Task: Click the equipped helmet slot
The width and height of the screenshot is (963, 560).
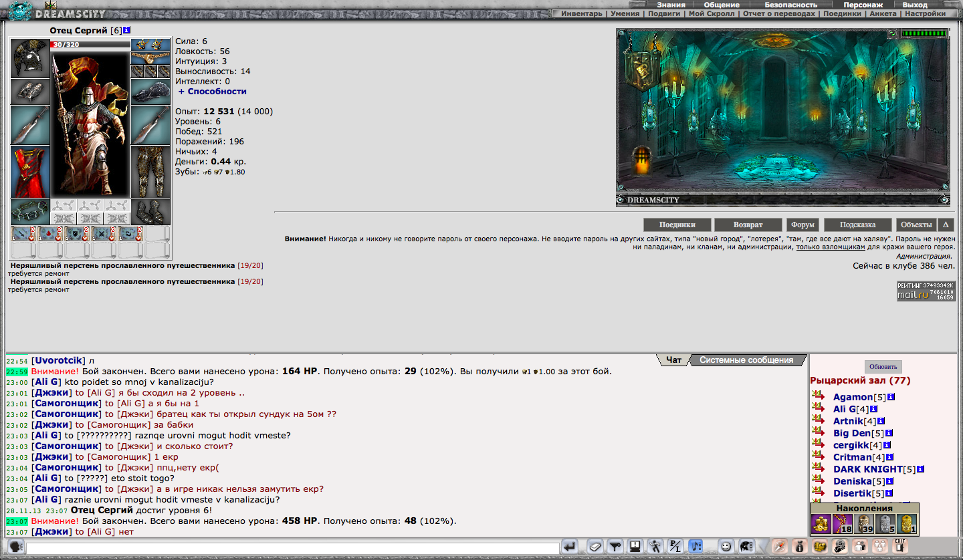Action: pos(30,58)
